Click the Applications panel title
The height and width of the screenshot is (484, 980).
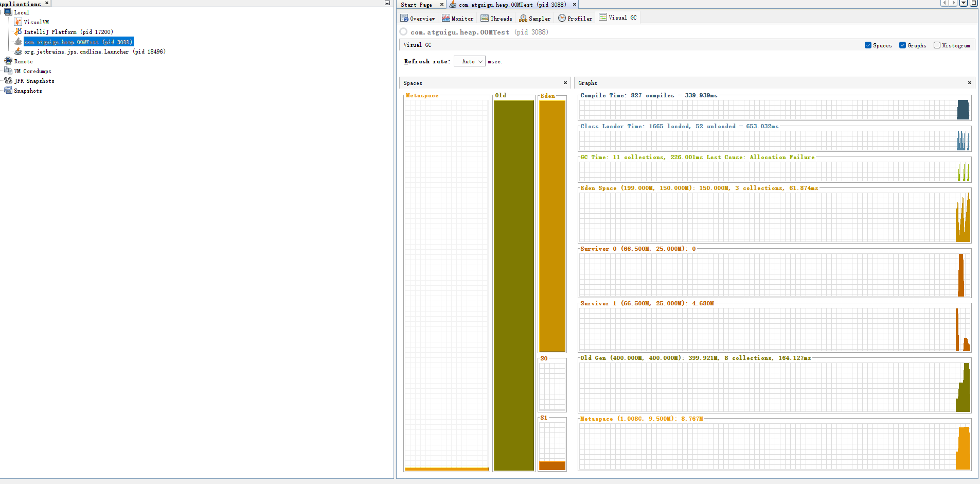coord(21,4)
